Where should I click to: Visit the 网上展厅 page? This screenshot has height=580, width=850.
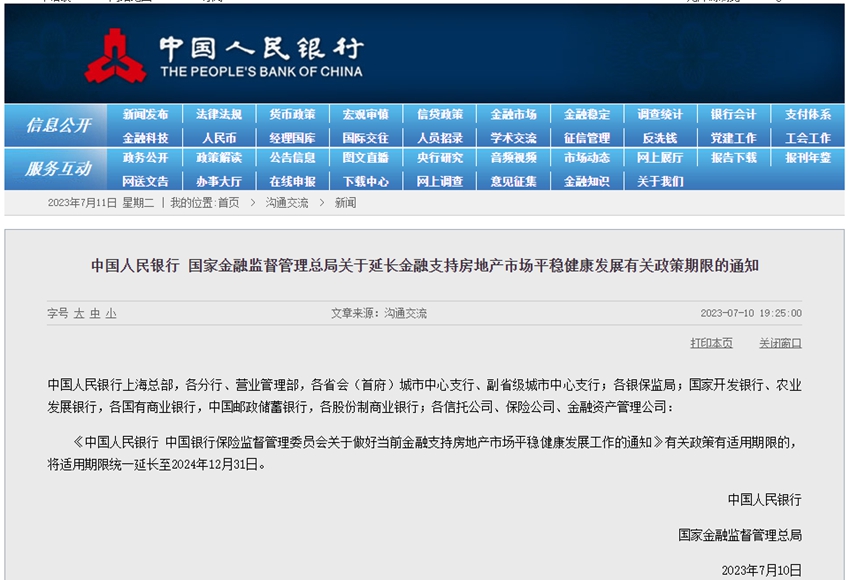(660, 158)
